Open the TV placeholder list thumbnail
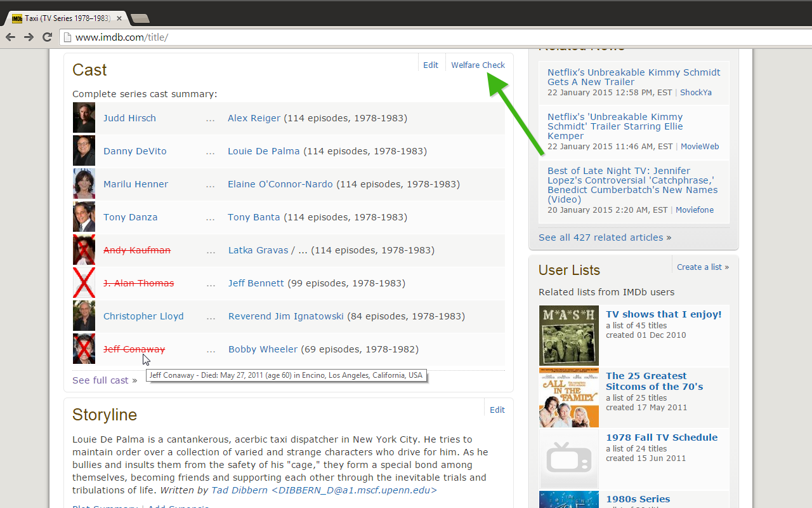Image resolution: width=812 pixels, height=508 pixels. [x=569, y=458]
